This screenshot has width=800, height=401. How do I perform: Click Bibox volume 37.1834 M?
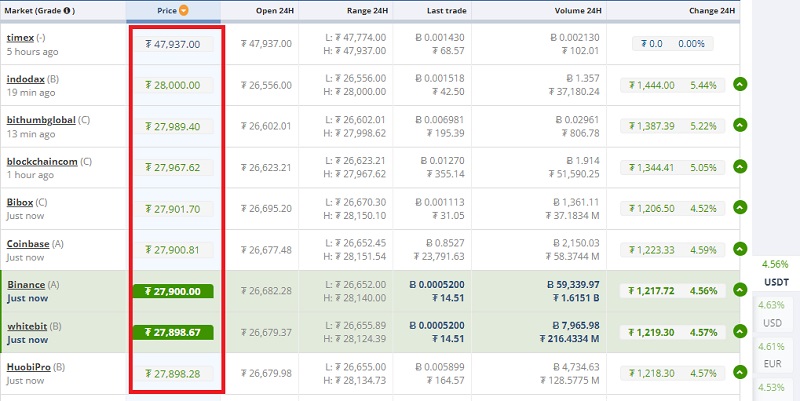pyautogui.click(x=572, y=216)
